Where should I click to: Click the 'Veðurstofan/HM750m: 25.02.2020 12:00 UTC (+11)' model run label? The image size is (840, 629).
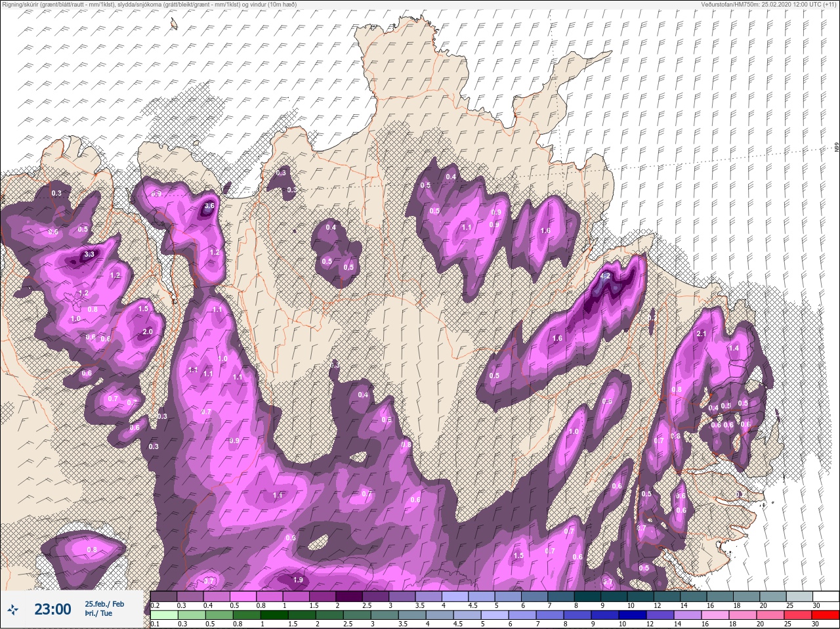coord(769,4)
